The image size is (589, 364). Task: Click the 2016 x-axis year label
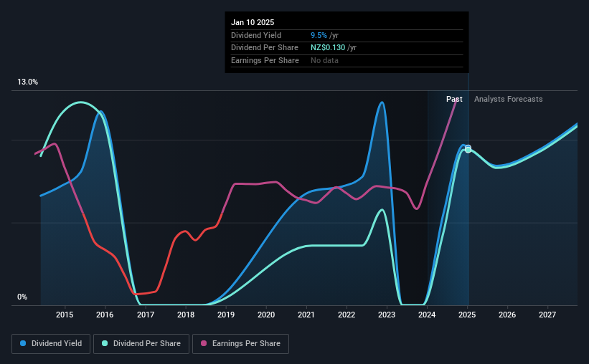click(x=105, y=315)
